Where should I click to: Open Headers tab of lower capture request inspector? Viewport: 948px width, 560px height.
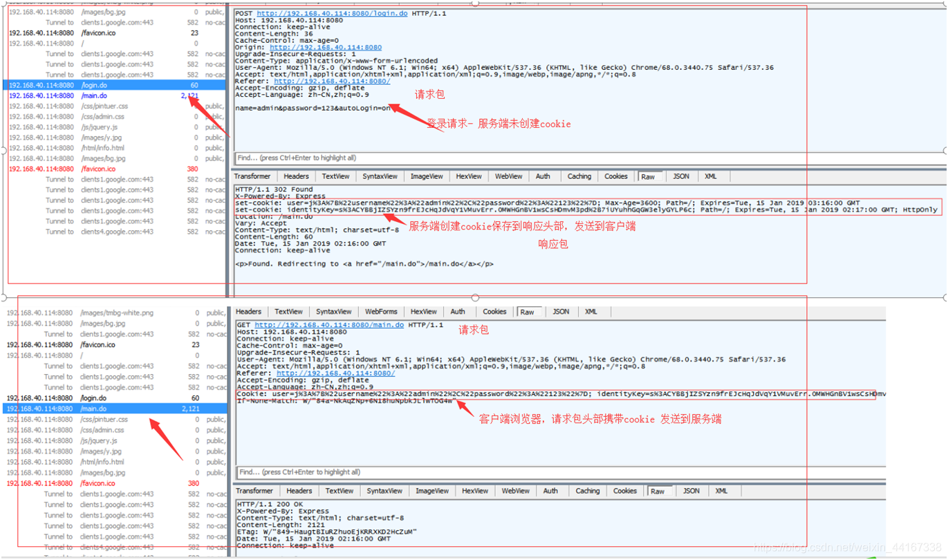point(248,312)
